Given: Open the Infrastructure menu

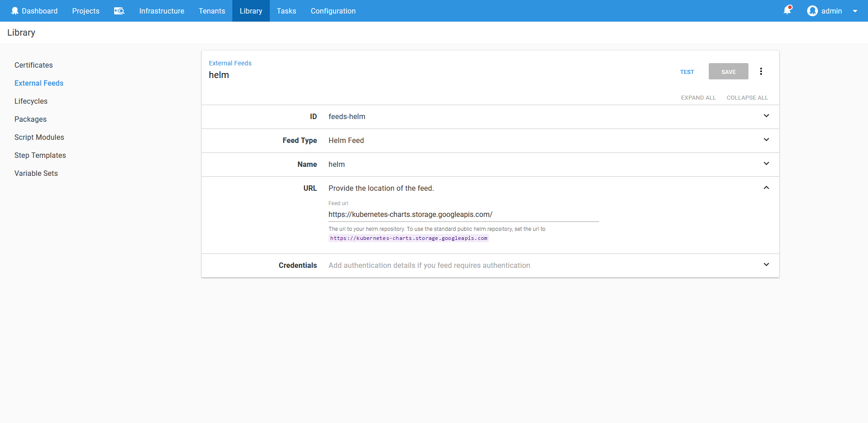Looking at the screenshot, I should (x=162, y=11).
